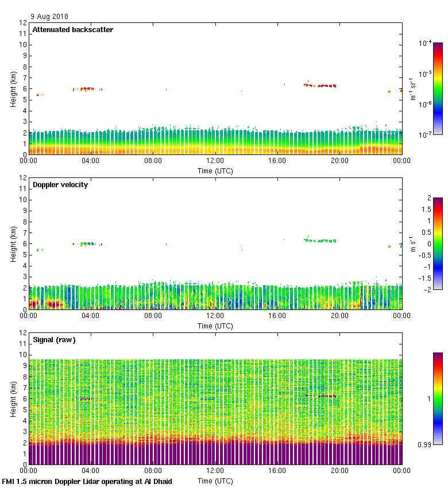448x488 pixels.
Task: Click the Attenuated backscatter color bar
Action: pyautogui.click(x=438, y=88)
